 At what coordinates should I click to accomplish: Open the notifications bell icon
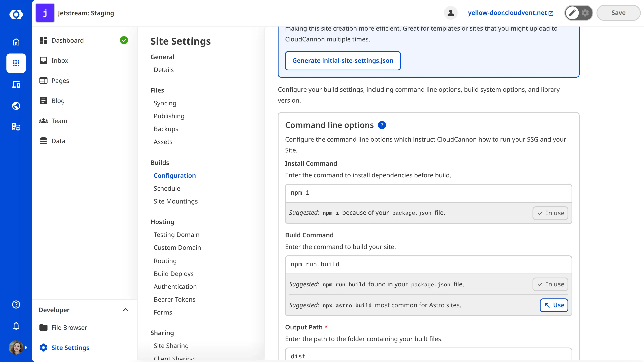(x=16, y=326)
